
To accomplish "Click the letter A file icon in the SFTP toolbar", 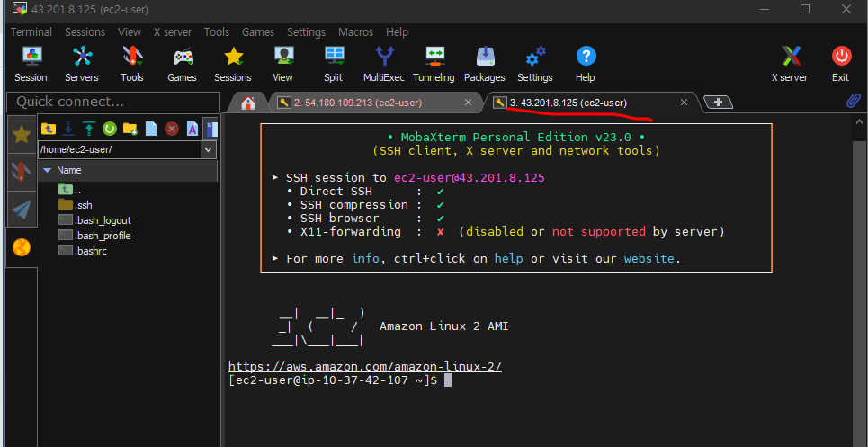I will click(x=192, y=129).
